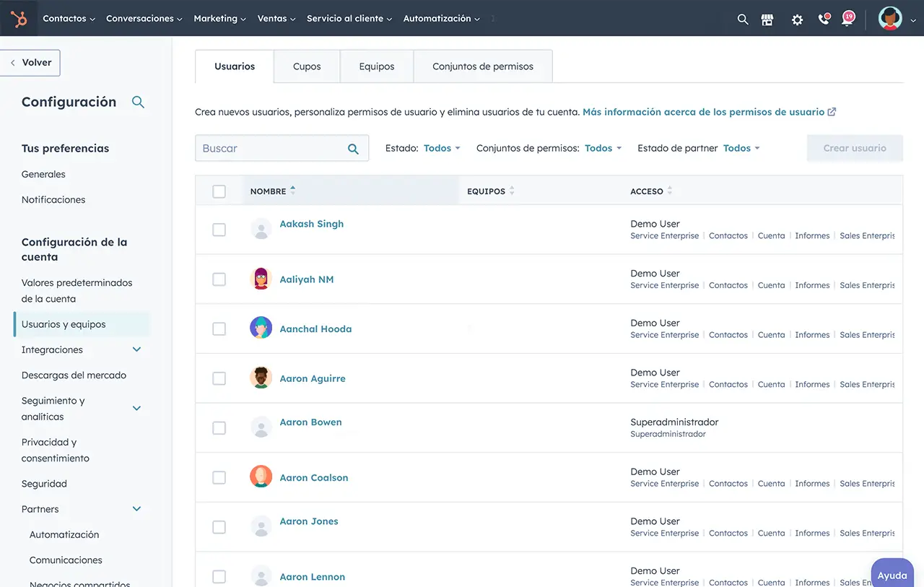
Task: Select the checkbox for Aanchal Hooda
Action: click(x=219, y=329)
